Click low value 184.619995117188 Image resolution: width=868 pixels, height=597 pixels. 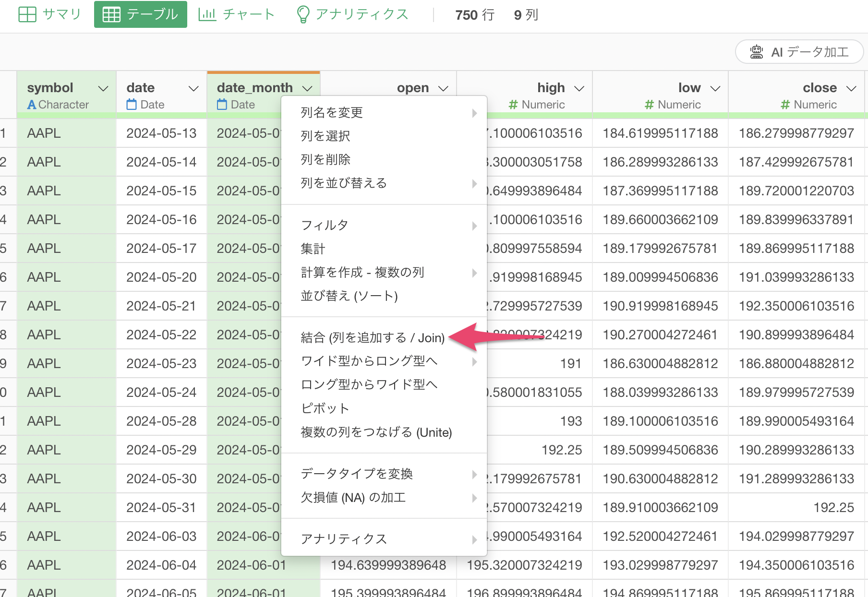[660, 133]
